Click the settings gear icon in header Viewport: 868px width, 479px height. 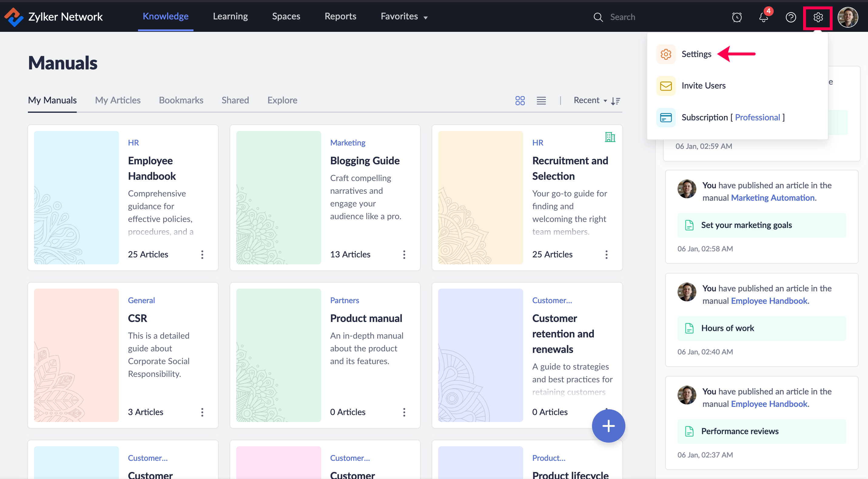[x=818, y=17]
